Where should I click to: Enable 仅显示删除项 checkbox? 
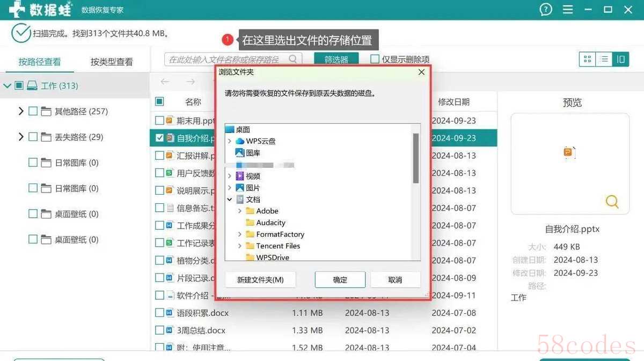tap(375, 59)
